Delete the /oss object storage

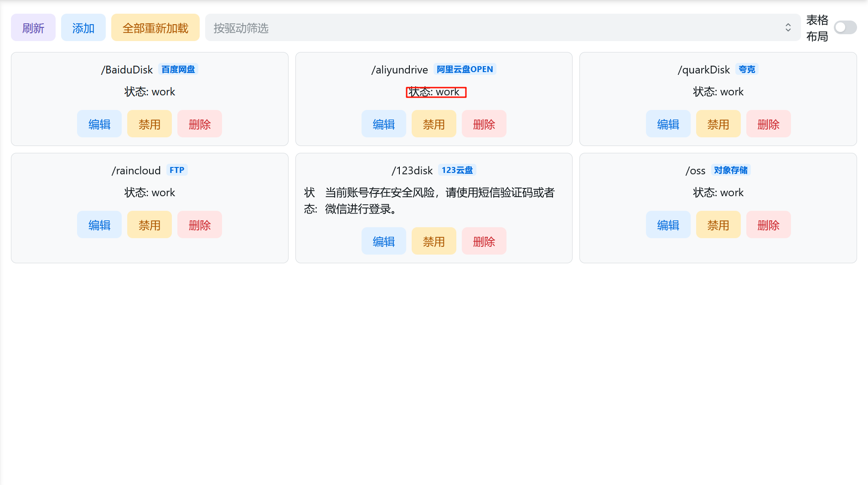769,224
